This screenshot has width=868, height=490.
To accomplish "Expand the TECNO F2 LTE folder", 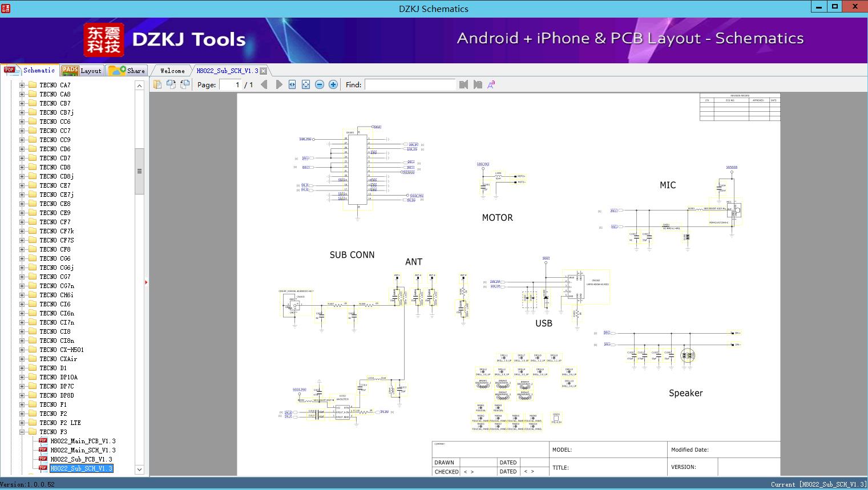I will click(22, 423).
